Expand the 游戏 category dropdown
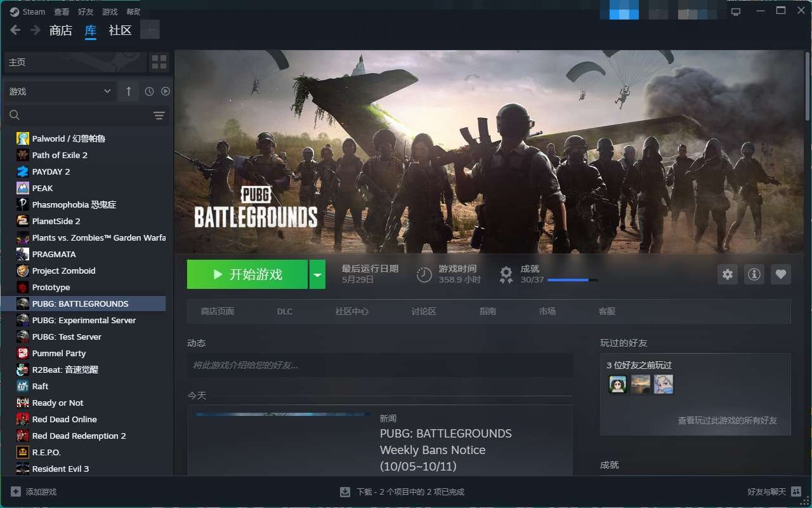This screenshot has width=812, height=508. [x=60, y=91]
